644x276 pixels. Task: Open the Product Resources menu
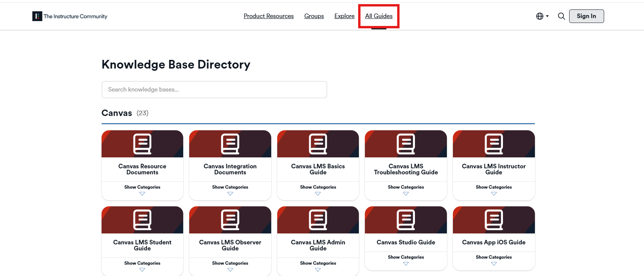[x=269, y=16]
